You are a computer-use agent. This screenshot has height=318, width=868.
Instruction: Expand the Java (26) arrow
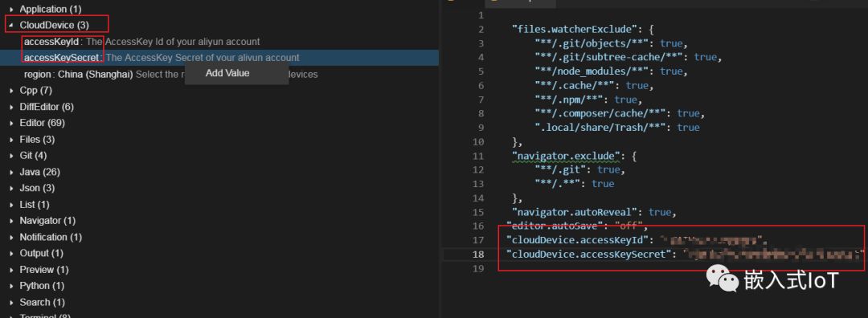(11, 172)
